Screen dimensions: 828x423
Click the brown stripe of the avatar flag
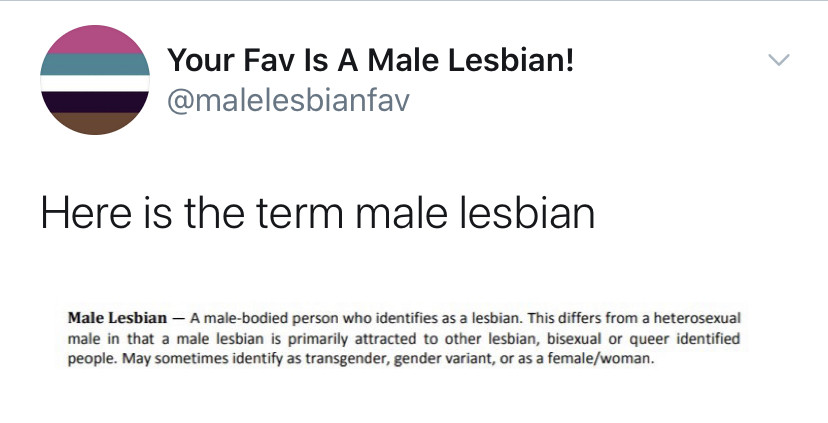(95, 123)
